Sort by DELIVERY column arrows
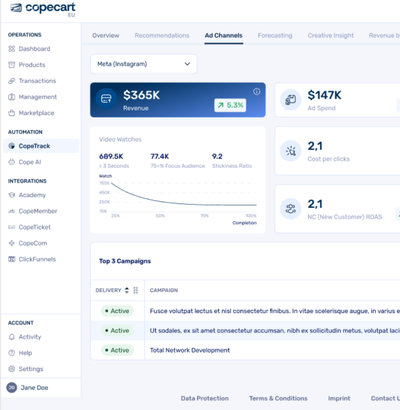This screenshot has height=410, width=400. point(127,290)
